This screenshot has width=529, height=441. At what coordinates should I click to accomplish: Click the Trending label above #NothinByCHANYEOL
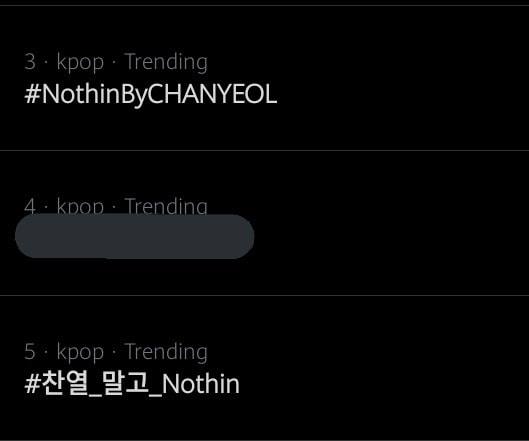166,63
